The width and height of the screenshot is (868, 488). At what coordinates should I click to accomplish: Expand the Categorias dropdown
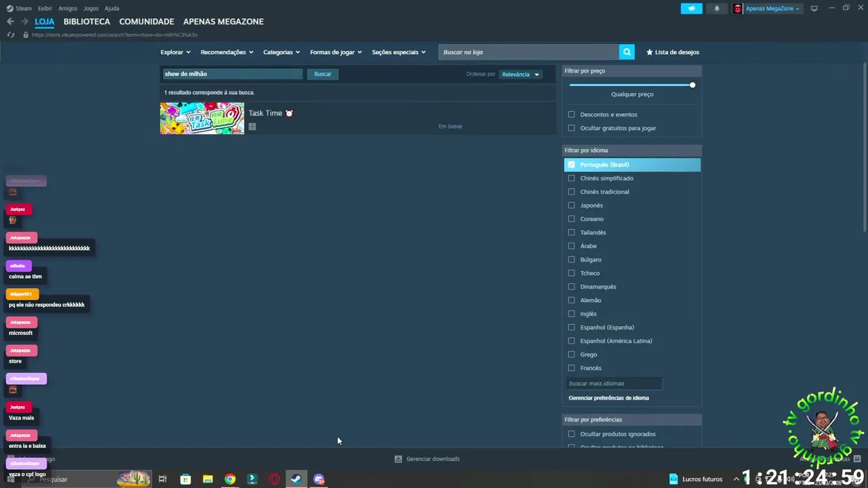[x=281, y=52]
